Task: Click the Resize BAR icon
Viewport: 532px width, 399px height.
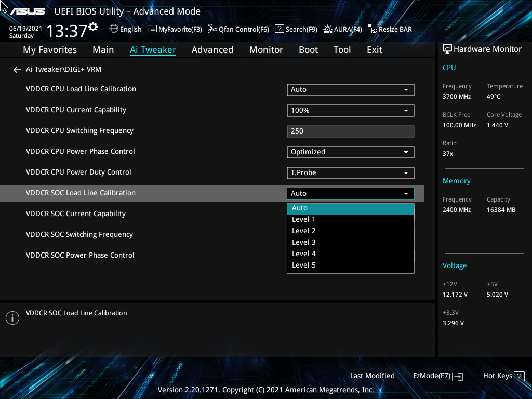Action: pyautogui.click(x=390, y=29)
